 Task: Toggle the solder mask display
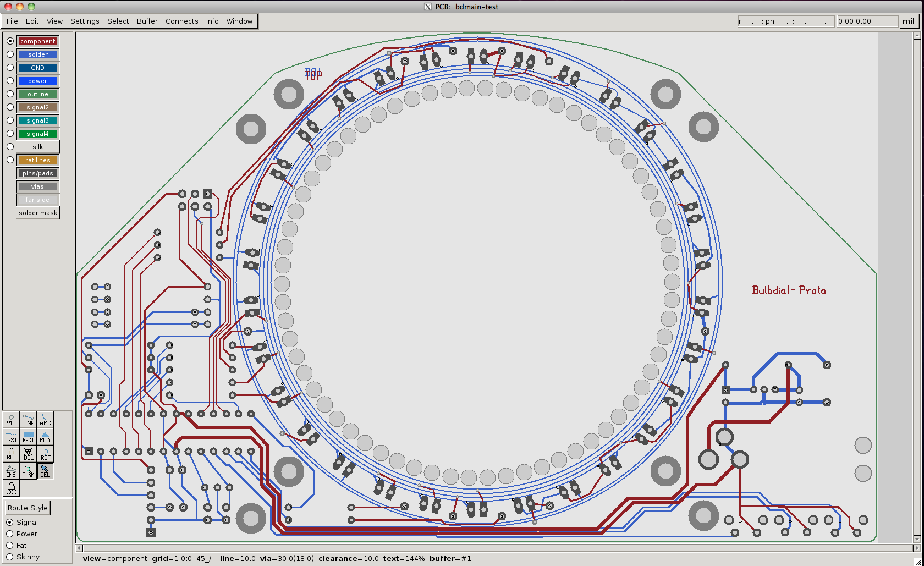[37, 212]
